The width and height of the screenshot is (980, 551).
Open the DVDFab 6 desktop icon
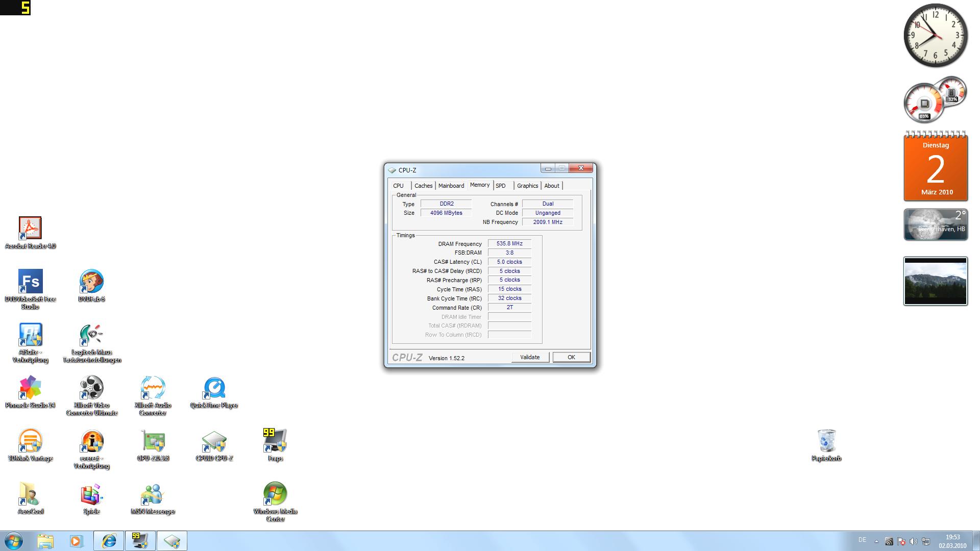(x=92, y=282)
